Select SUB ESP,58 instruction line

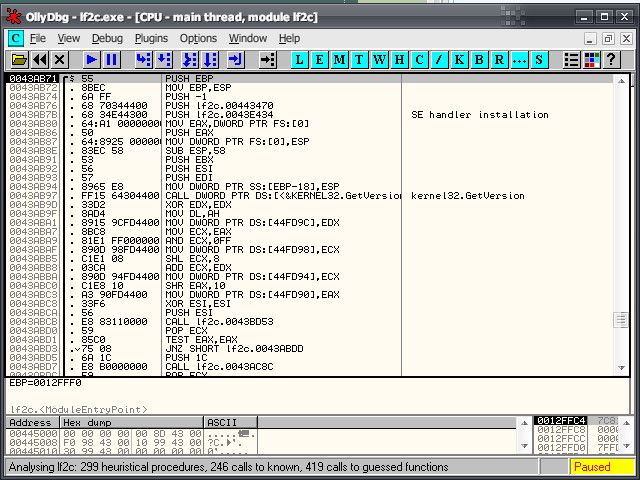(x=309, y=151)
